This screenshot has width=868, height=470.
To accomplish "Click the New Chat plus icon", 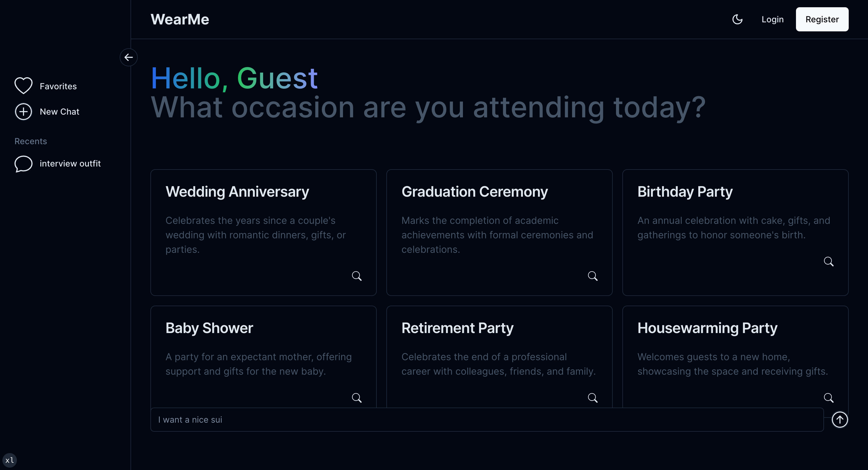I will (23, 112).
